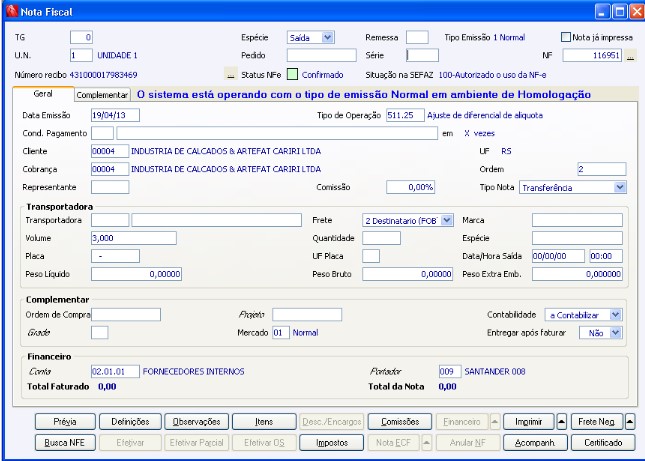
Task: Expand the Frete 'Destinatario (FOB' dropdown
Action: (447, 220)
